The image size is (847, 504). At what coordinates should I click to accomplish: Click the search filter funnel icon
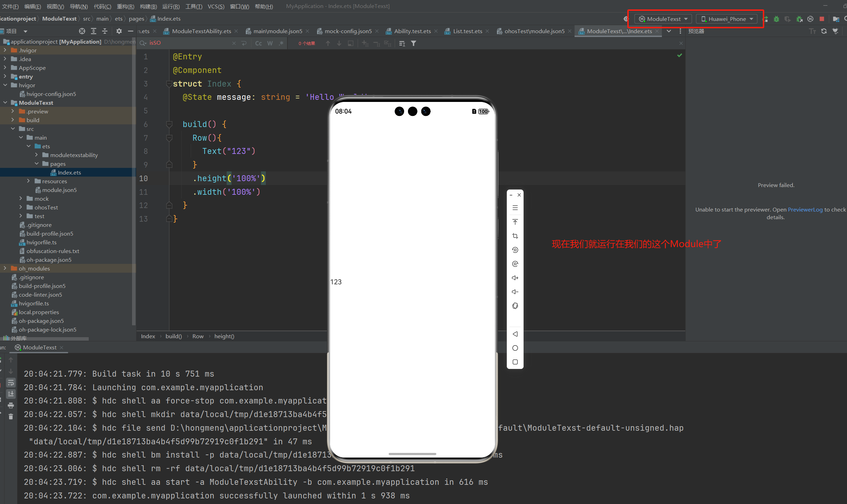414,43
